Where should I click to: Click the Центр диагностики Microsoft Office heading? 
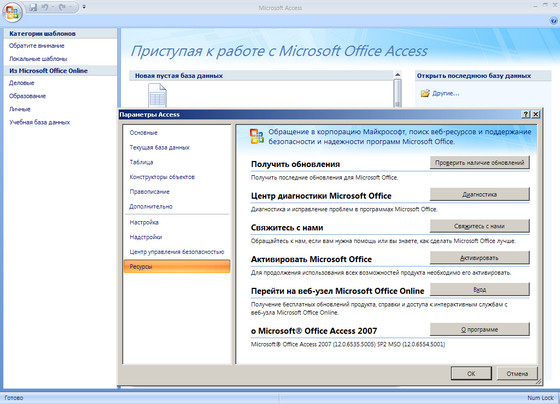321,196
